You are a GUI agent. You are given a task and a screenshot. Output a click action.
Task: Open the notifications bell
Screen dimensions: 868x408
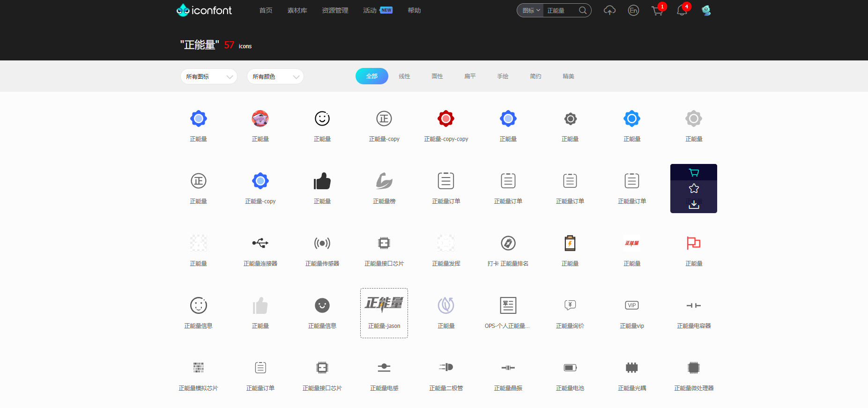pos(682,10)
